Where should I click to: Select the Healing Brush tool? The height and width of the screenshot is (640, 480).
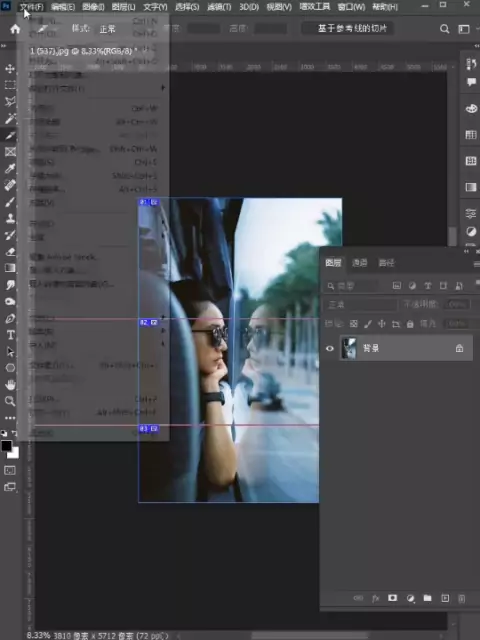[10, 185]
